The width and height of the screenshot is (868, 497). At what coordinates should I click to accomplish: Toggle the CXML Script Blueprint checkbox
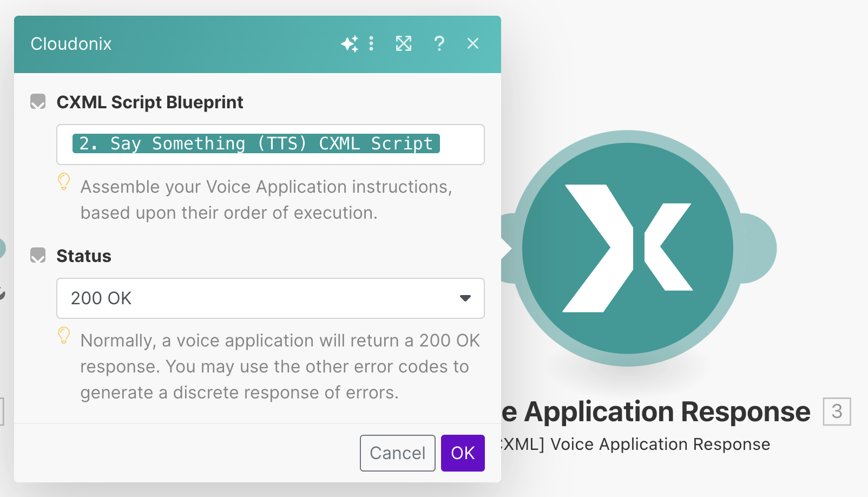(x=38, y=102)
